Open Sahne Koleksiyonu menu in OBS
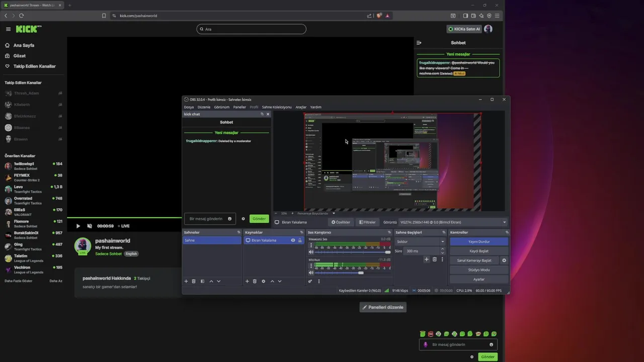 [x=277, y=107]
